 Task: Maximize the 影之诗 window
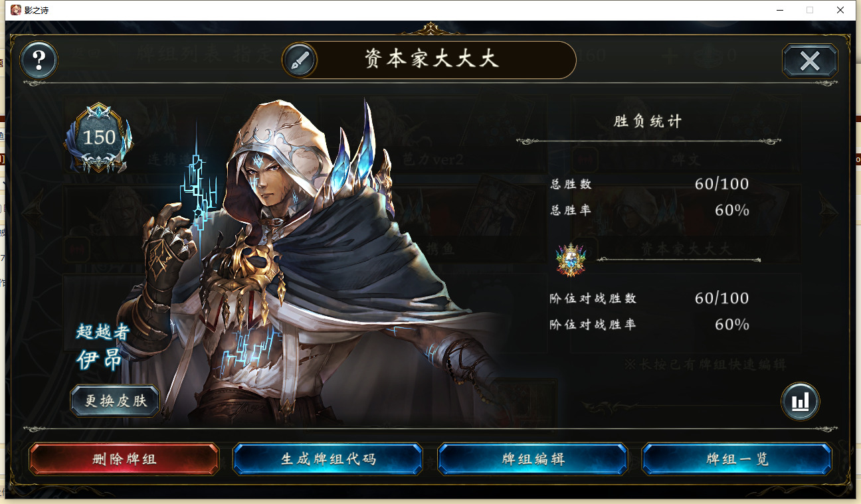coord(809,10)
